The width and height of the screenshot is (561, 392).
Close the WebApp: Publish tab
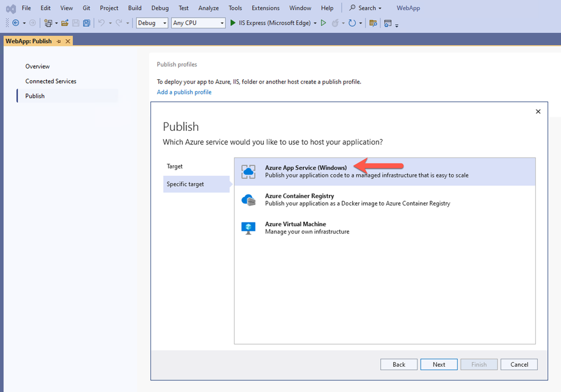pos(67,42)
